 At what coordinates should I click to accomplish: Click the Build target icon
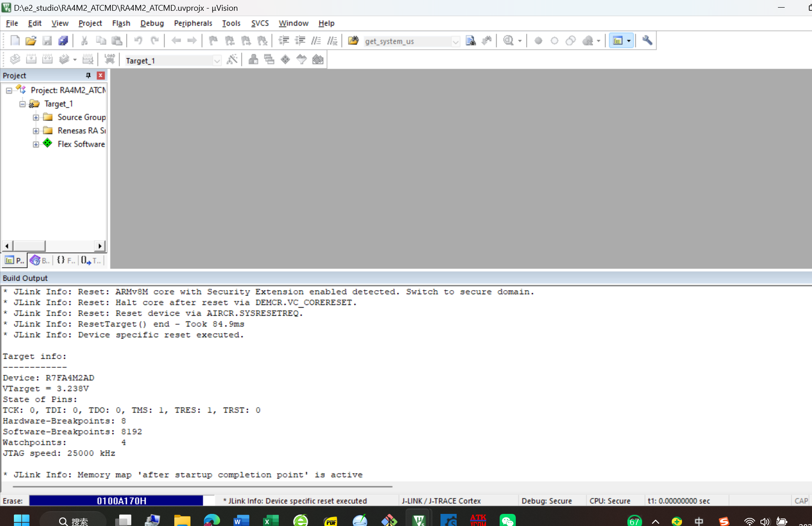(x=31, y=60)
